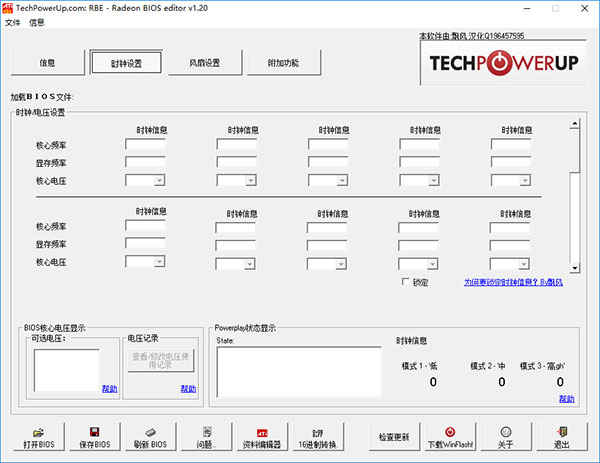This screenshot has height=463, width=600.
Task: Open the 信息 menu in menu bar
Action: point(36,23)
